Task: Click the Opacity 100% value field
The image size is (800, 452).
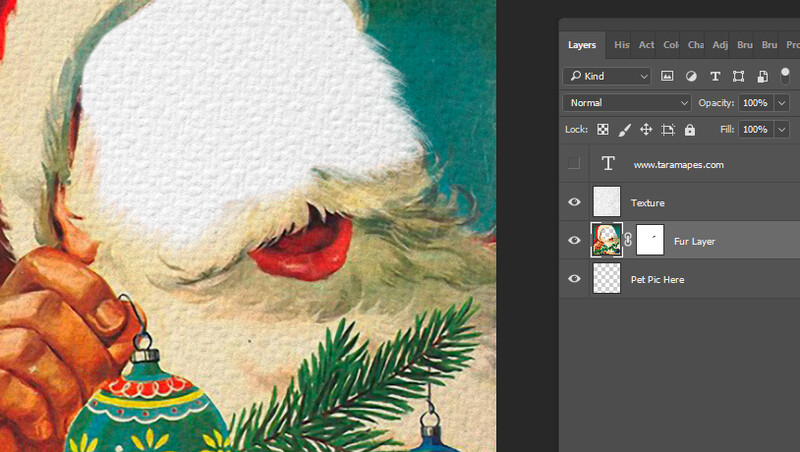Action: click(756, 103)
